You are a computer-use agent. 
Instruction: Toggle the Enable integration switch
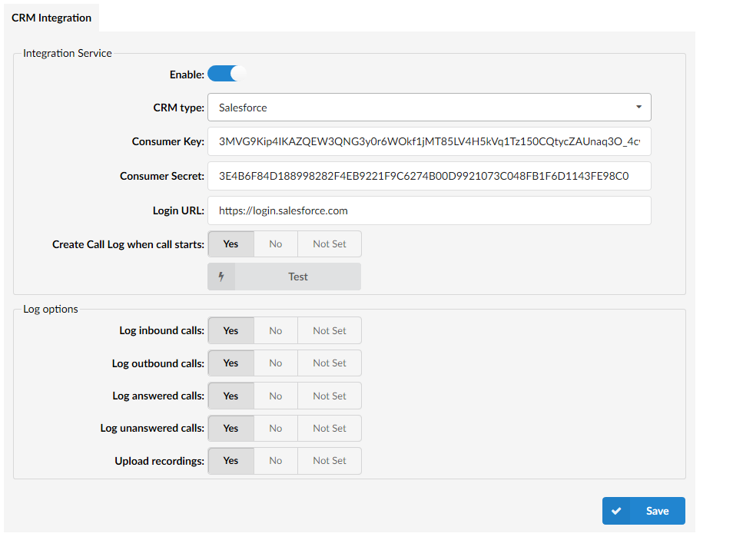pos(227,75)
